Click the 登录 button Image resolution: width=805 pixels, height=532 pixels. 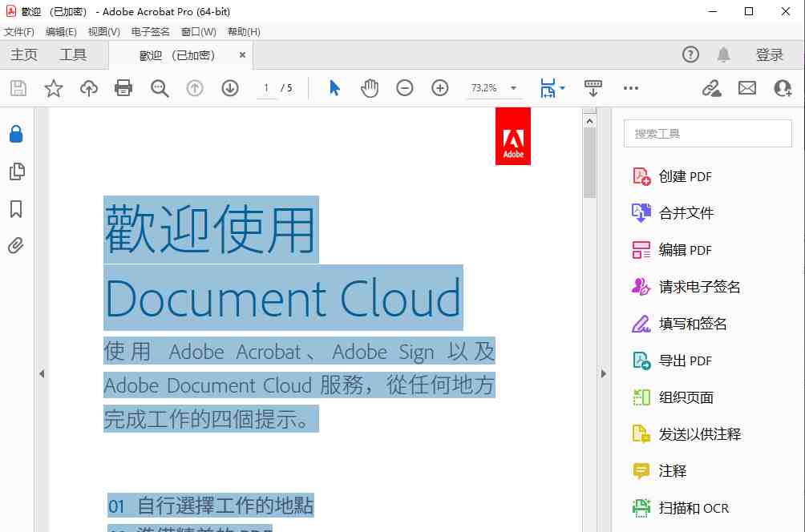[769, 54]
